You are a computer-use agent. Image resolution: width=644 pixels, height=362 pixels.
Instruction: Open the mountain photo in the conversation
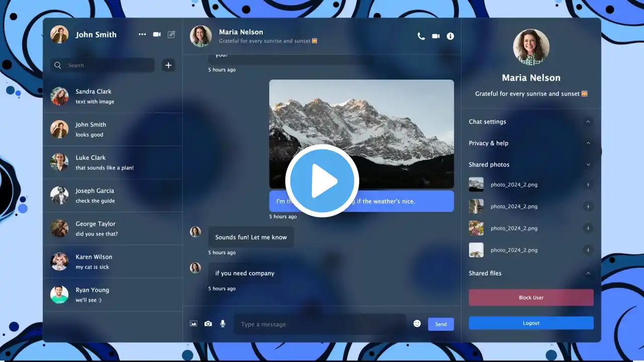click(x=362, y=134)
